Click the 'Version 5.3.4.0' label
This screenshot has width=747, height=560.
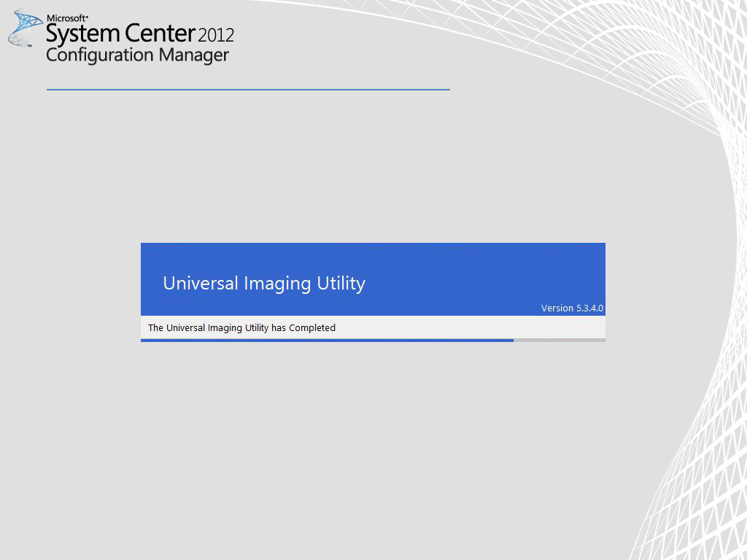click(572, 308)
